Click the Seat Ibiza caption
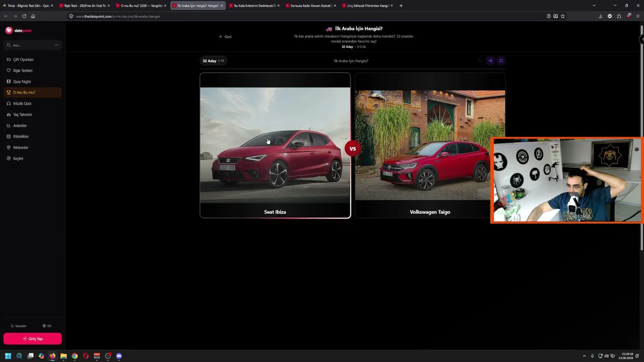 point(275,212)
